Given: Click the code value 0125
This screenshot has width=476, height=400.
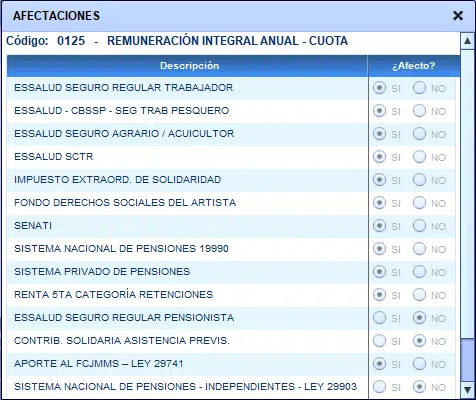Looking at the screenshot, I should click(x=71, y=41).
